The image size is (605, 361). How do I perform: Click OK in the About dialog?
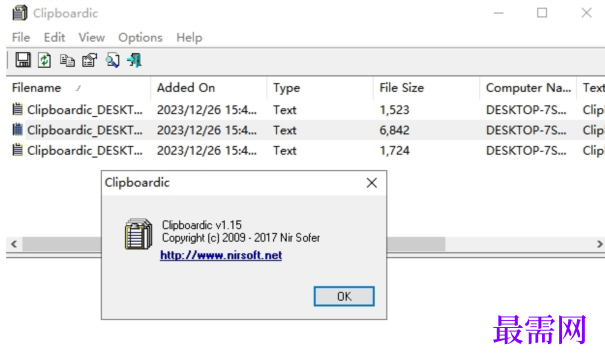pyautogui.click(x=344, y=296)
